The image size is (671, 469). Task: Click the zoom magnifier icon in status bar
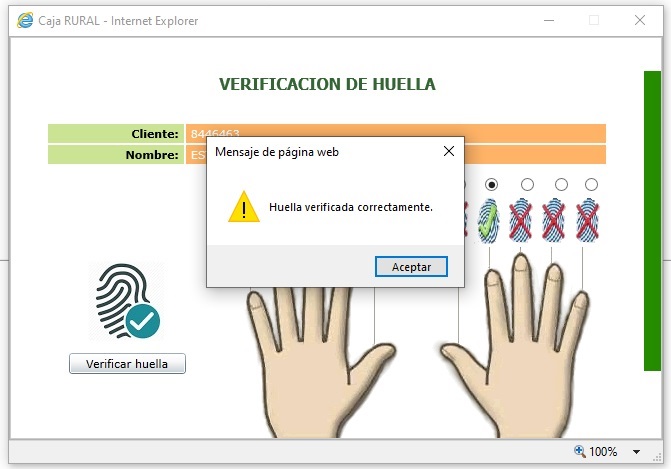580,452
